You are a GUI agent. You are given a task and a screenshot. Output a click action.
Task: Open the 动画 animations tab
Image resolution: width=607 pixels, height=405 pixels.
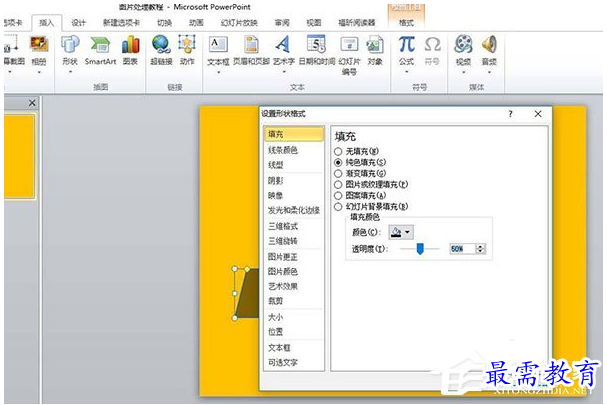pyautogui.click(x=196, y=23)
